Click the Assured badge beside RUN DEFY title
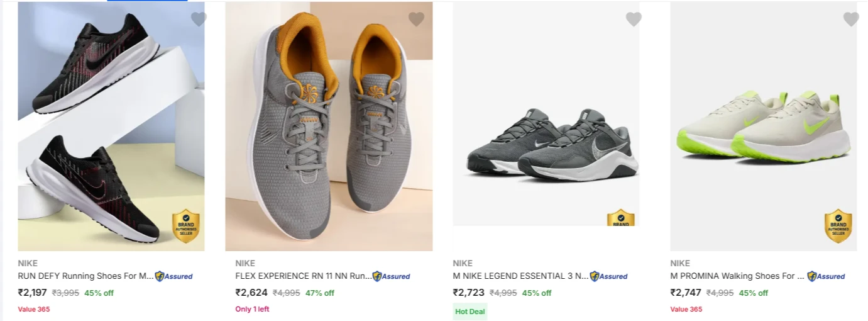The height and width of the screenshot is (321, 868). coord(174,276)
